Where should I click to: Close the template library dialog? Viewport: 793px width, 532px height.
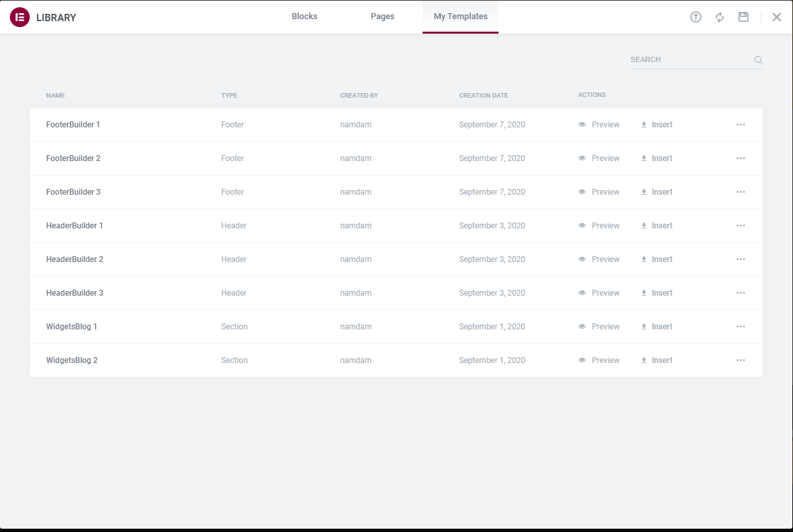(x=776, y=17)
